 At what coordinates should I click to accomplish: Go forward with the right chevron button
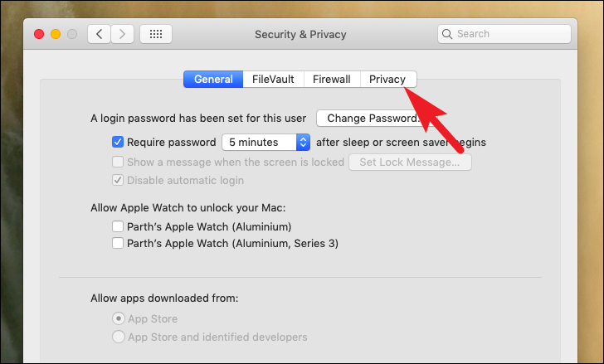[123, 34]
